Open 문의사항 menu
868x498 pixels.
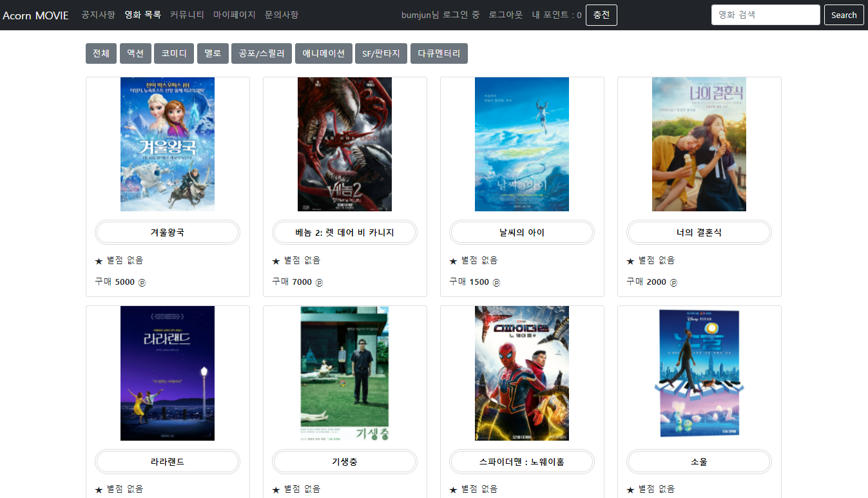click(282, 15)
